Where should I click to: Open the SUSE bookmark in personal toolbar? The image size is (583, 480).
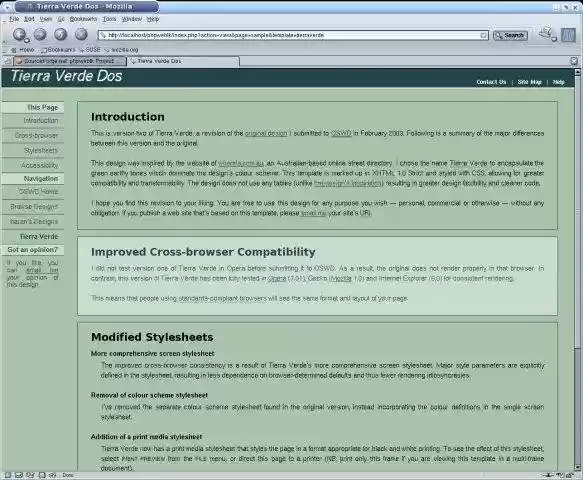tap(90, 49)
